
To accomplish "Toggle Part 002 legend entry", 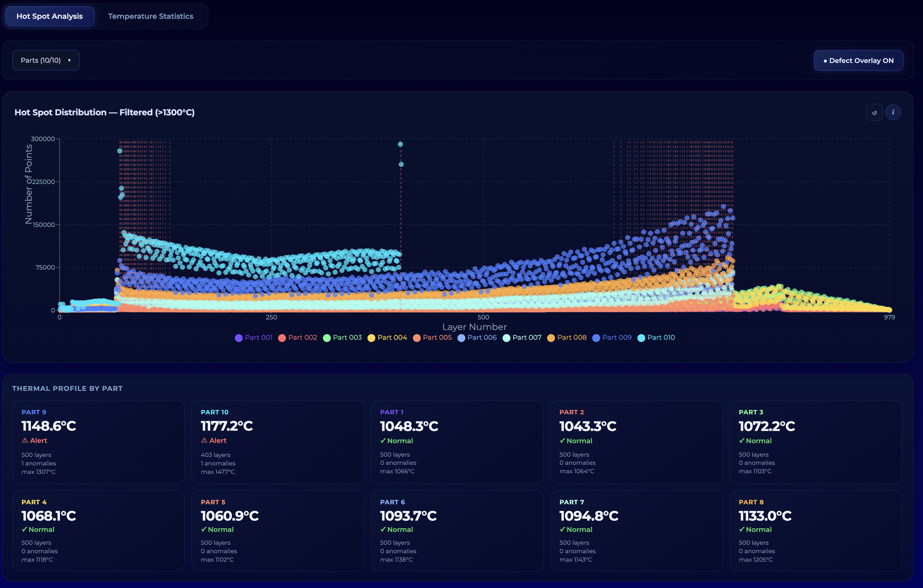I will 298,338.
